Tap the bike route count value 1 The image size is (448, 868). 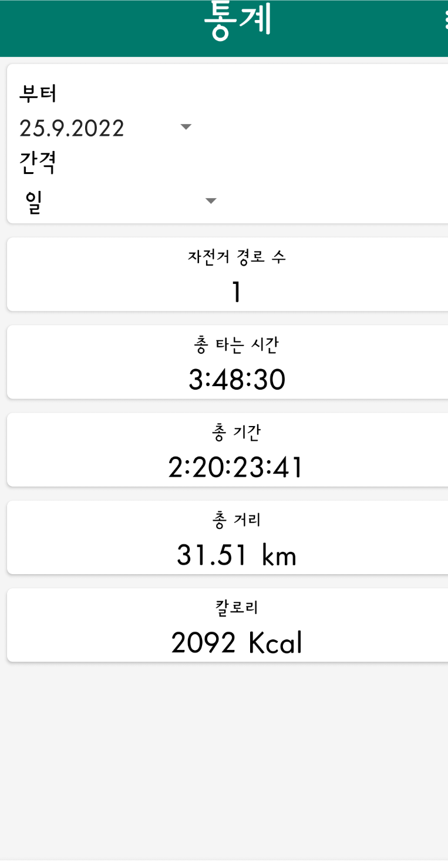(x=237, y=292)
